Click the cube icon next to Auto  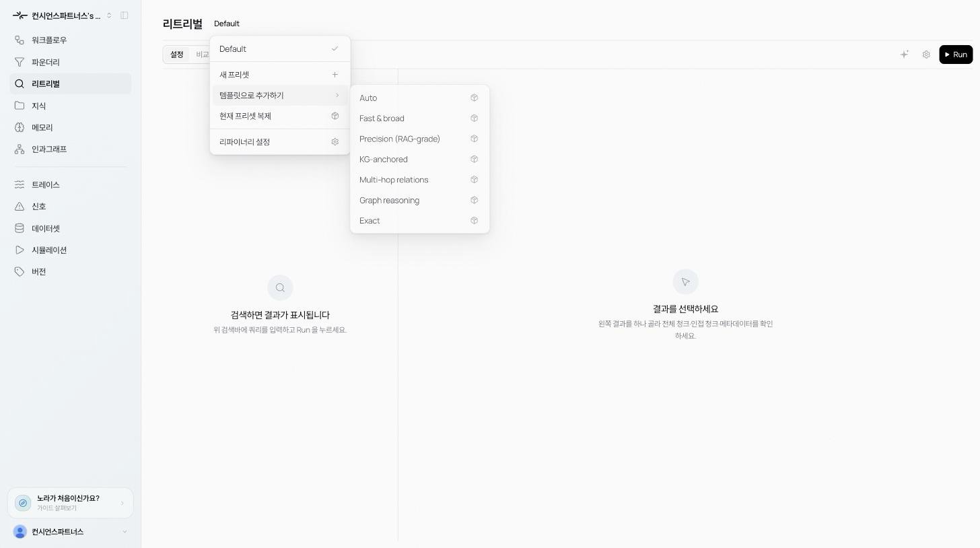coord(475,98)
